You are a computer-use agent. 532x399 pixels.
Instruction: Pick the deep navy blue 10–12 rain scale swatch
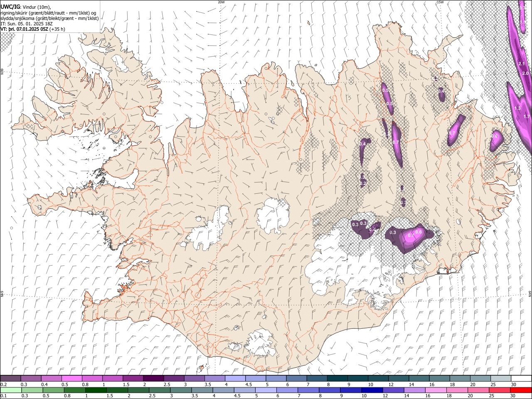point(372,390)
